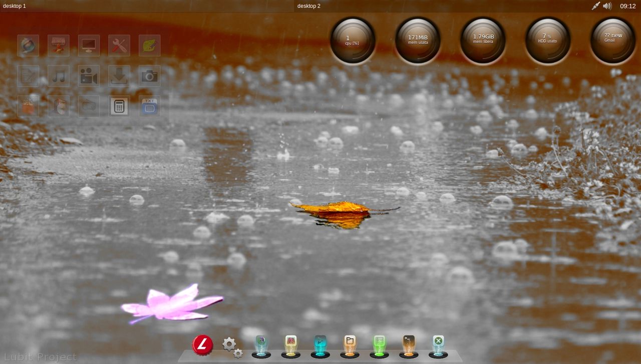The image size is (641, 364).
Task: Open the monitor display launcher
Action: [x=89, y=46]
